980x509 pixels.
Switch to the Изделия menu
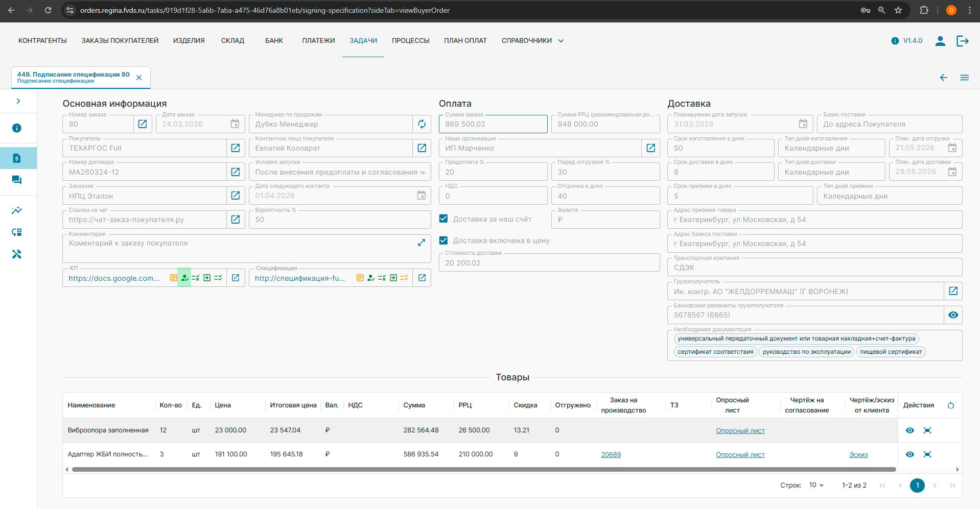point(189,40)
